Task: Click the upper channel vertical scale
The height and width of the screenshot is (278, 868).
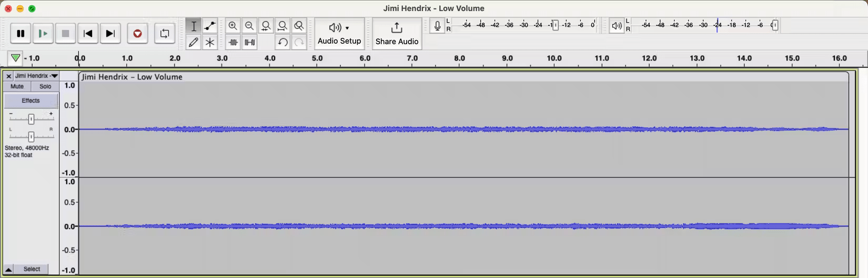Action: [x=69, y=130]
